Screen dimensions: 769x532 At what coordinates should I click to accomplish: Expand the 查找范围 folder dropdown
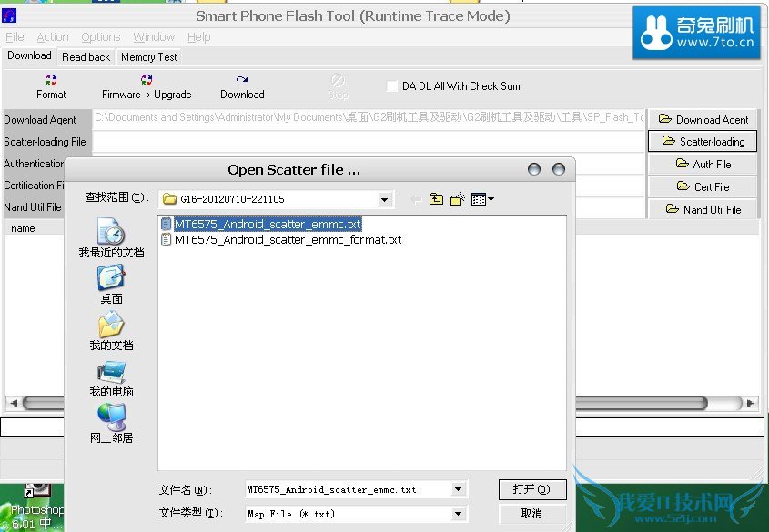pos(384,199)
